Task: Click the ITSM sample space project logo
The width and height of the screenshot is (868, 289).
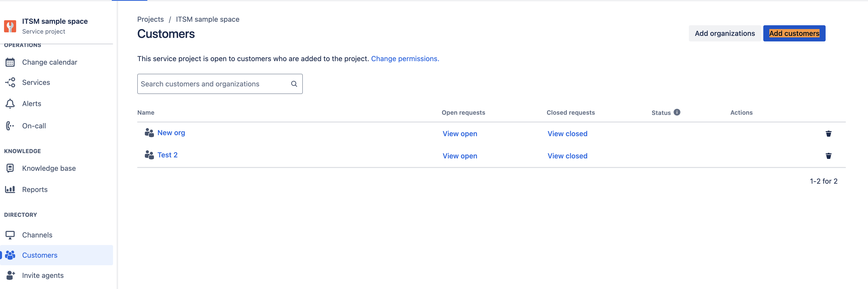Action: click(x=10, y=26)
